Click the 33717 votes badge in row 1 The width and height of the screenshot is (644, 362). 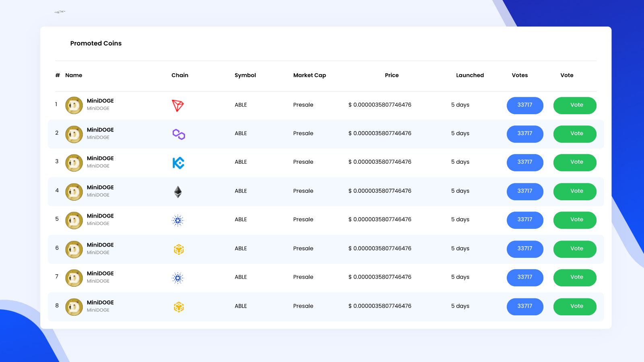525,105
